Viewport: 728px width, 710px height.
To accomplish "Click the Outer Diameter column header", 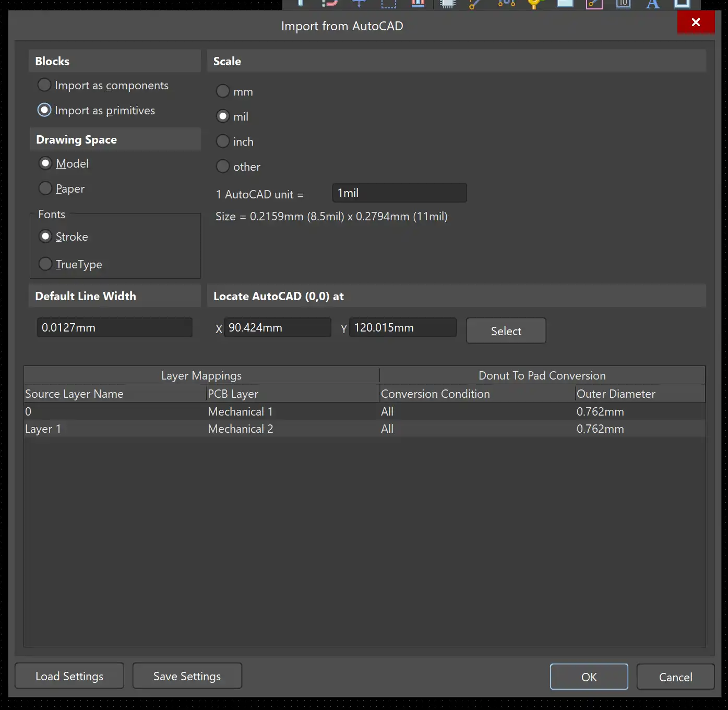I will [640, 394].
